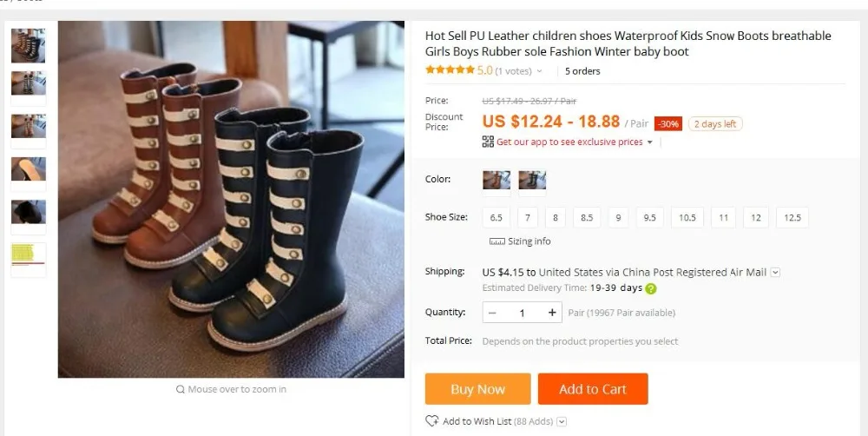
Task: Click the Buy Now button
Action: click(x=477, y=389)
